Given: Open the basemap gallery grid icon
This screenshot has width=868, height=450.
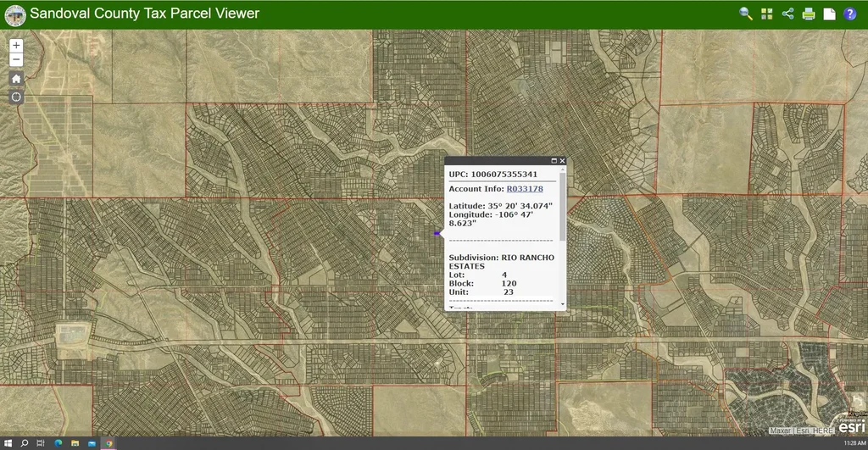Looking at the screenshot, I should pos(767,14).
